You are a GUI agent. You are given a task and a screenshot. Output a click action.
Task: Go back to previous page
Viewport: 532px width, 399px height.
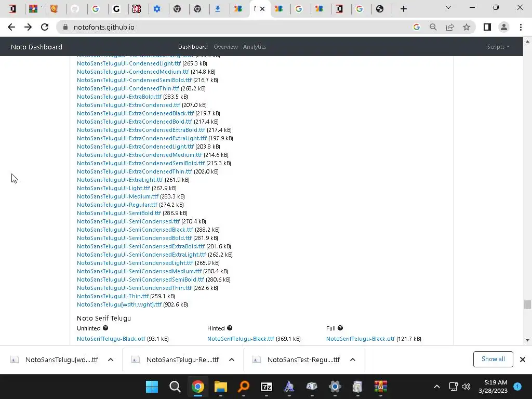pos(11,27)
